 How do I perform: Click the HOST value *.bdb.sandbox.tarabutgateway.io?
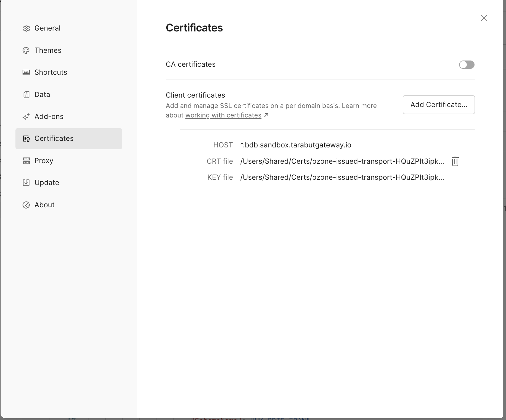coord(296,145)
